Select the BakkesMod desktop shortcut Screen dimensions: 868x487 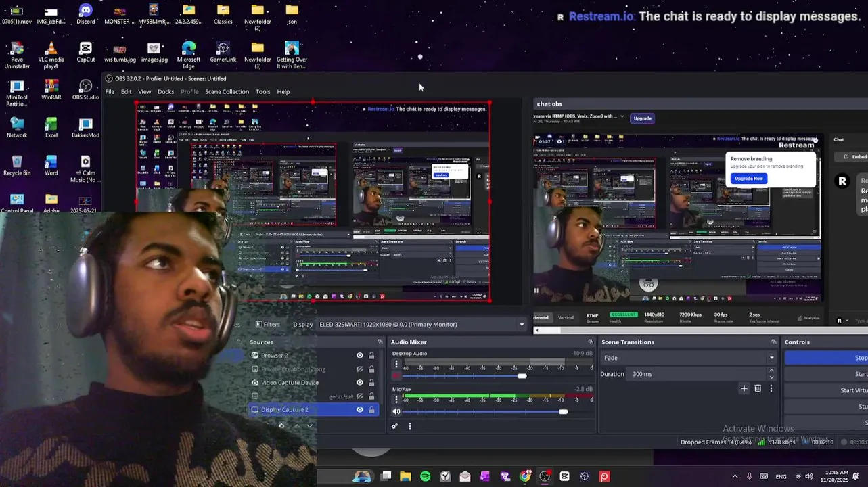pos(85,128)
